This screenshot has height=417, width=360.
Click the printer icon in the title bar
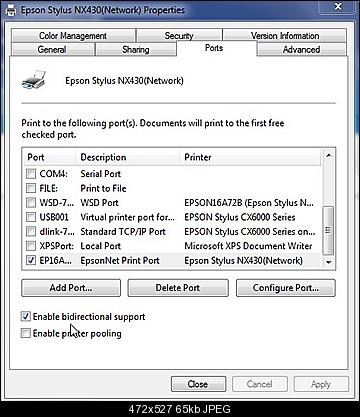point(11,10)
